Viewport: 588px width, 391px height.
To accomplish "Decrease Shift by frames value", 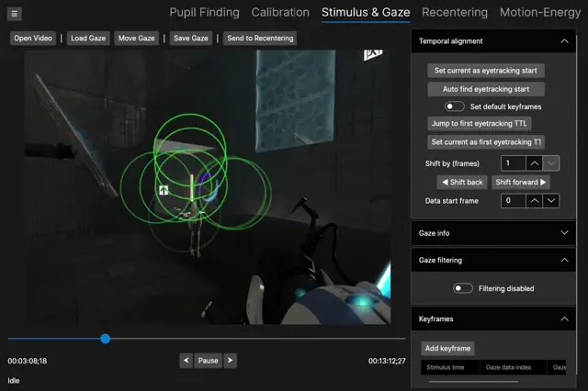I will 551,163.
